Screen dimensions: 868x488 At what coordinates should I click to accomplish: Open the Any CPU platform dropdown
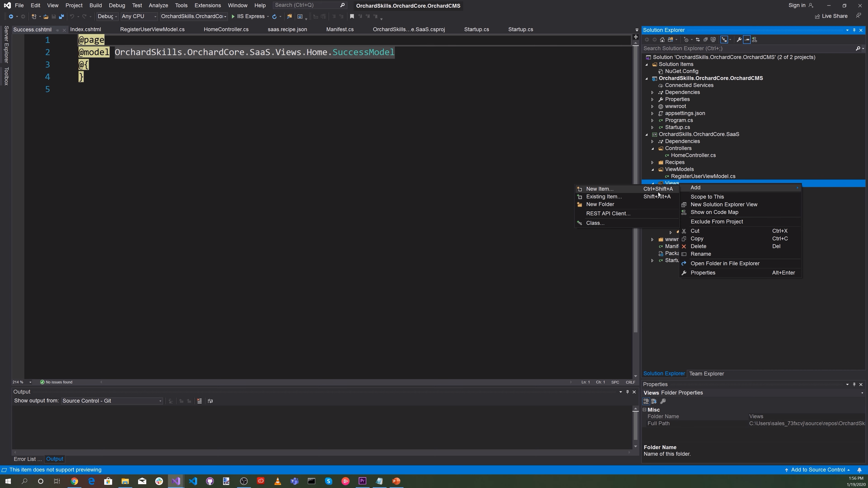(x=139, y=16)
